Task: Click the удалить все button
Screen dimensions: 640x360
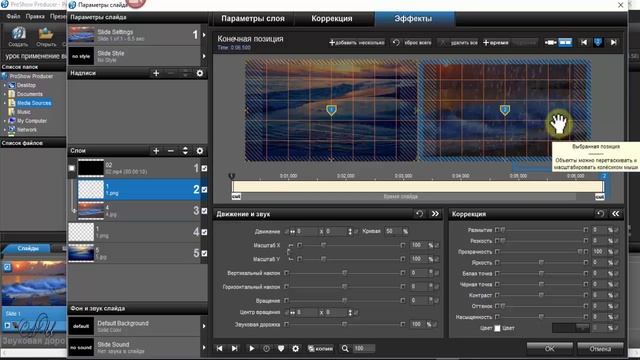Action: tap(459, 42)
